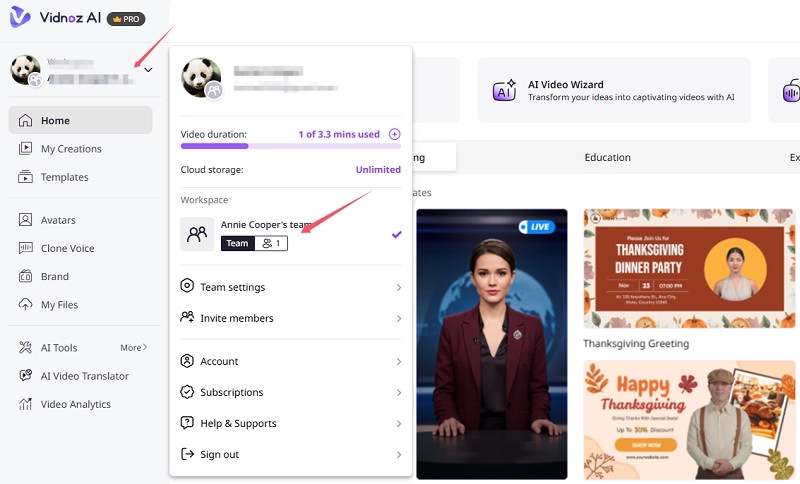
Task: Click the Subscriptions badge icon
Action: pyautogui.click(x=187, y=392)
